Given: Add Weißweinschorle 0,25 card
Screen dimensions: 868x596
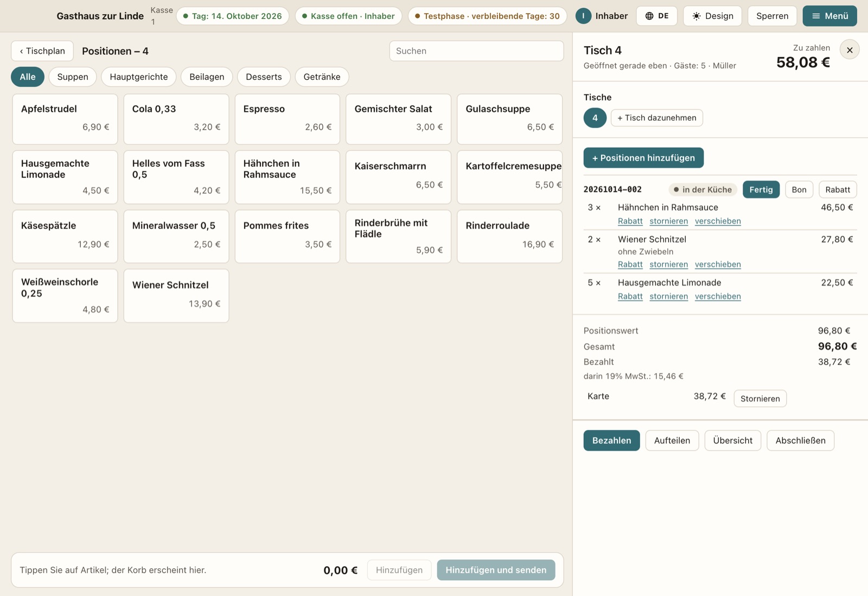Looking at the screenshot, I should (65, 296).
